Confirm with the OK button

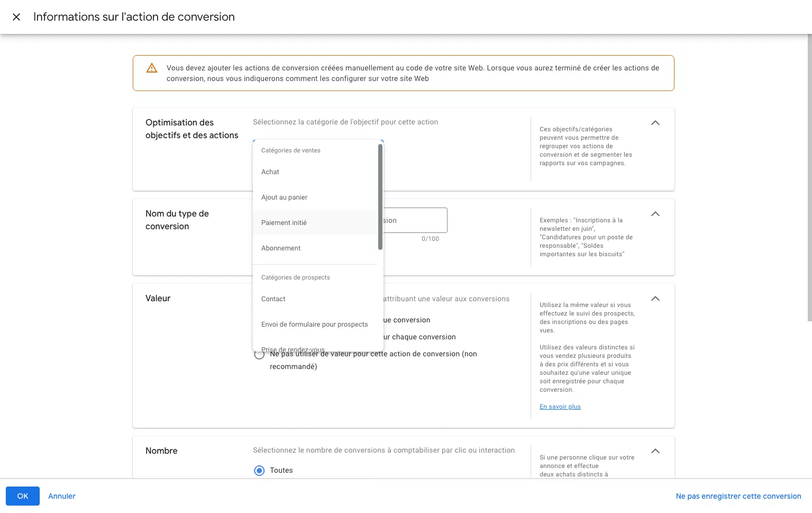pyautogui.click(x=22, y=496)
